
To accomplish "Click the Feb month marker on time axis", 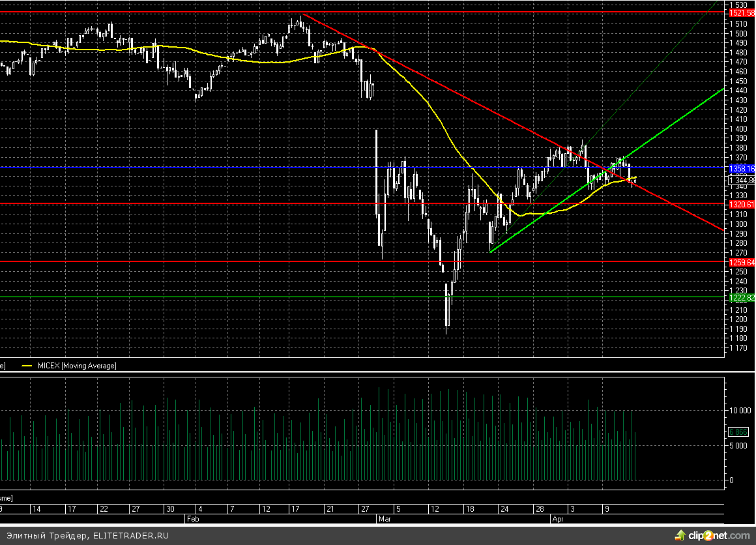I will tap(192, 520).
